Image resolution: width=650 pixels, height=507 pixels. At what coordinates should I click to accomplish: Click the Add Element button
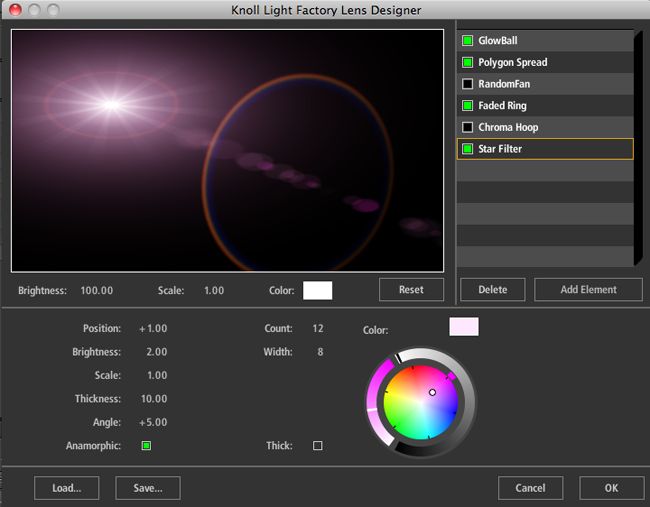point(588,289)
